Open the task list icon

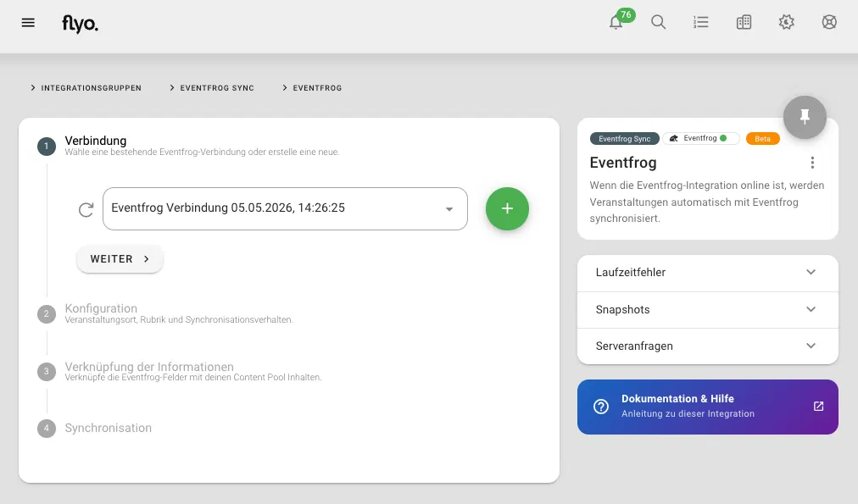(x=701, y=22)
